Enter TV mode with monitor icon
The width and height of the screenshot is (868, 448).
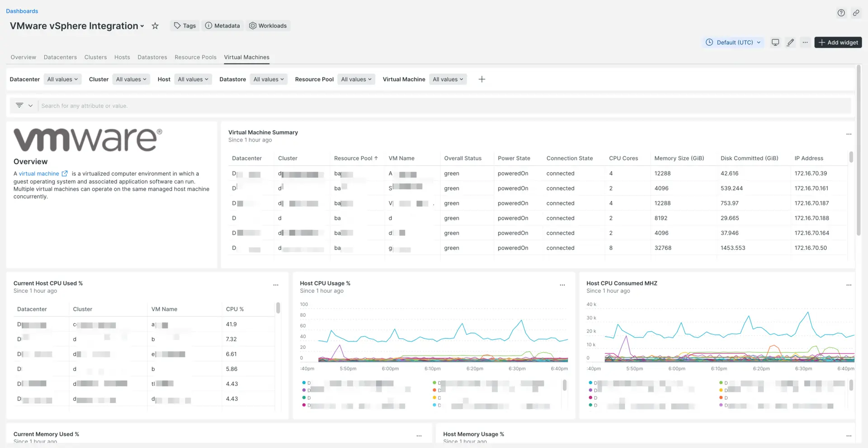click(x=775, y=42)
